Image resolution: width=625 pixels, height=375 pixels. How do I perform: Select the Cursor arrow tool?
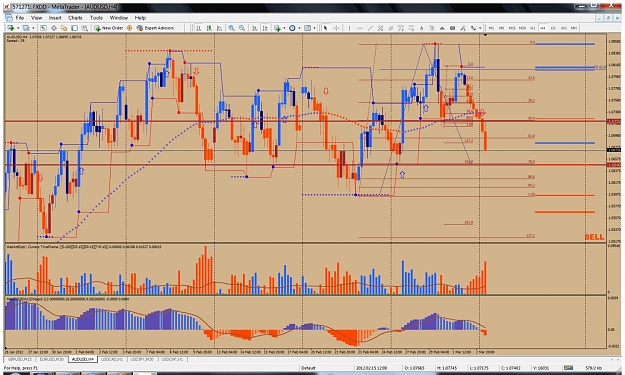click(325, 28)
